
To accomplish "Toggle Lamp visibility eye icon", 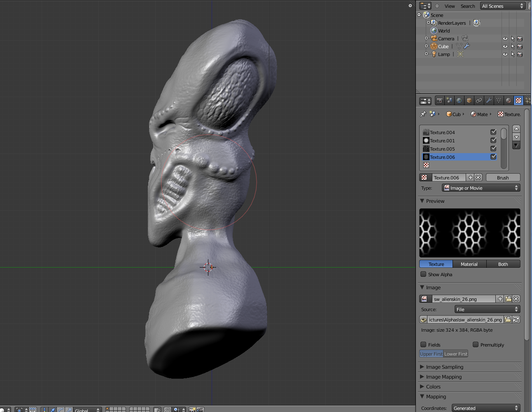I will [x=505, y=54].
